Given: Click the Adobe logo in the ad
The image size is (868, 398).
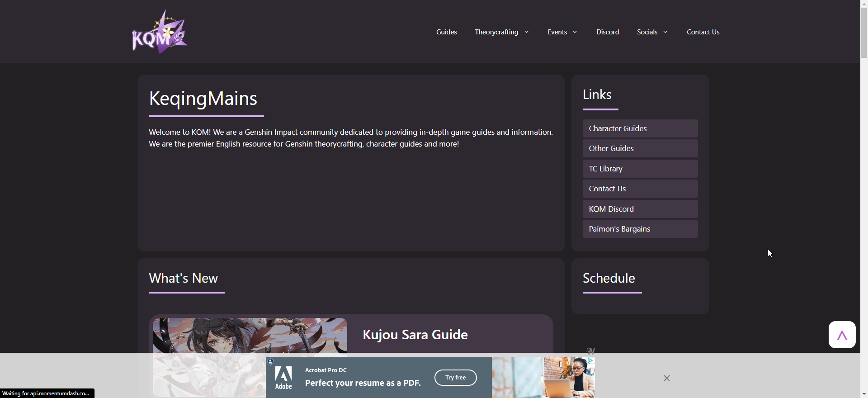Looking at the screenshot, I should click(x=283, y=378).
